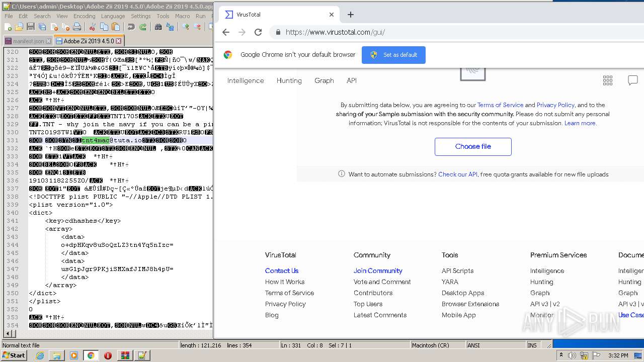Click Contact Us footer link

pyautogui.click(x=282, y=271)
